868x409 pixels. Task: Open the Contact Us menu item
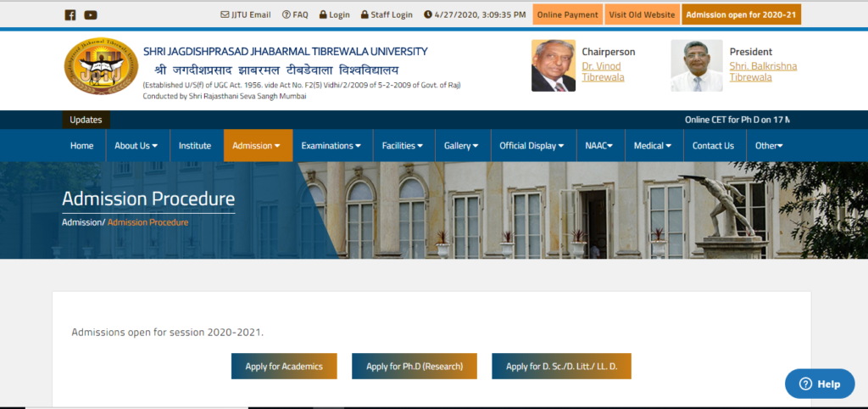[x=713, y=146]
